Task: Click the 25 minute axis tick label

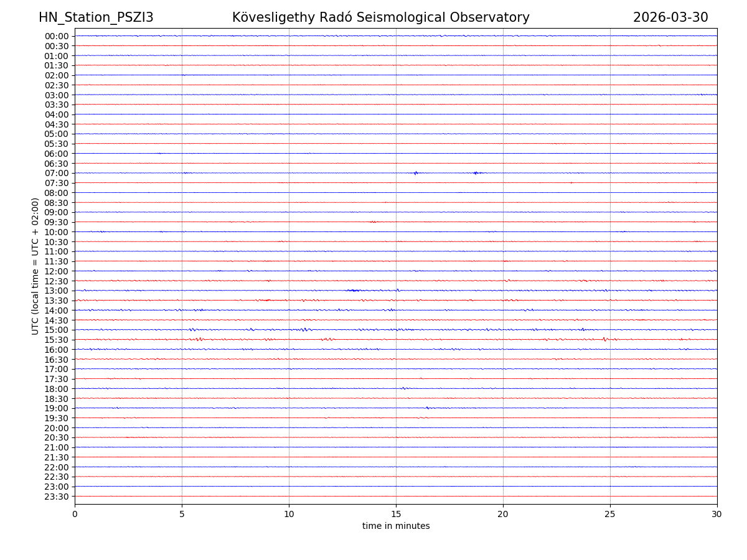Action: tap(610, 515)
